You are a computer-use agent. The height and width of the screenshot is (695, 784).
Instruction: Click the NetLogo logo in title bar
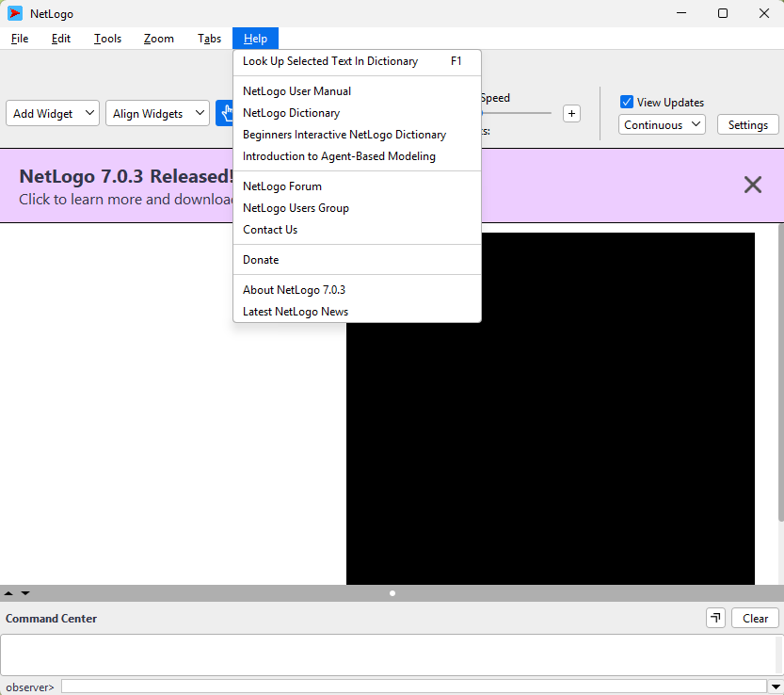15,13
